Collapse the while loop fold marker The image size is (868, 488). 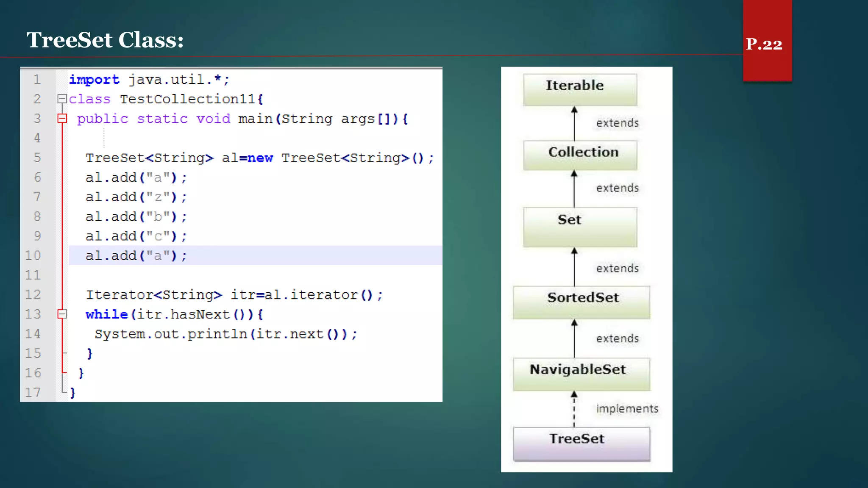click(62, 314)
